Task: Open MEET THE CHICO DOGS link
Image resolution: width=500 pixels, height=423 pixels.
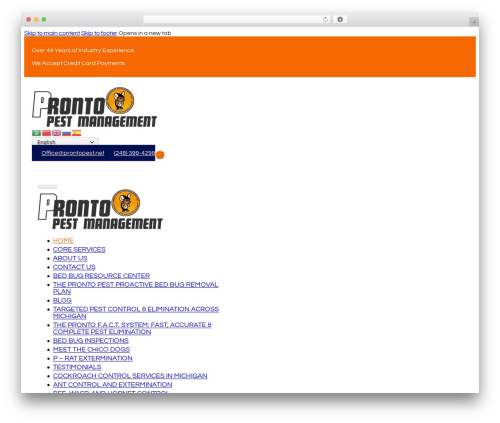Action: pyautogui.click(x=91, y=349)
